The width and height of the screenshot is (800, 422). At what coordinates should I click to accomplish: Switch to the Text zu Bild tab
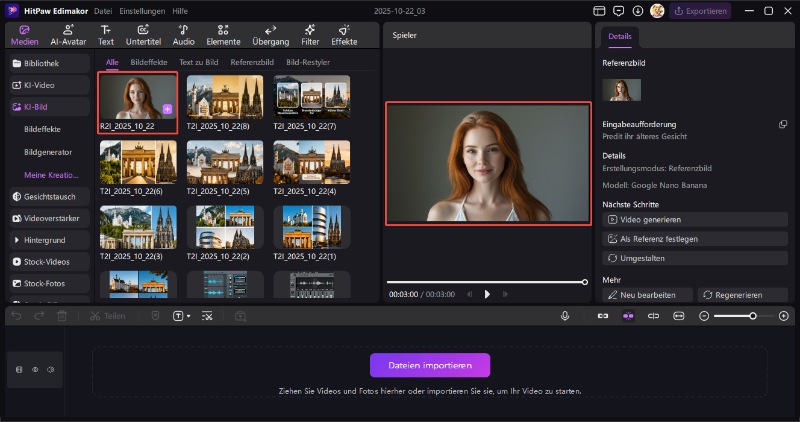(199, 62)
